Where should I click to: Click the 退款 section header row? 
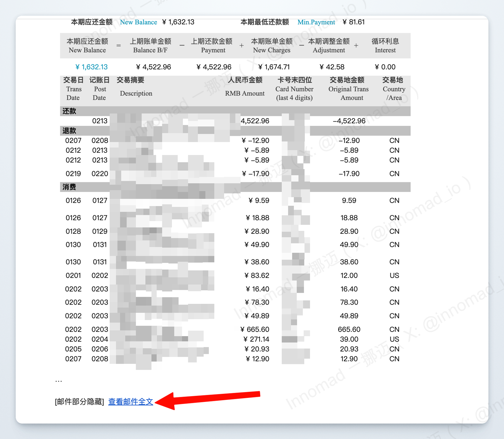[x=69, y=131]
